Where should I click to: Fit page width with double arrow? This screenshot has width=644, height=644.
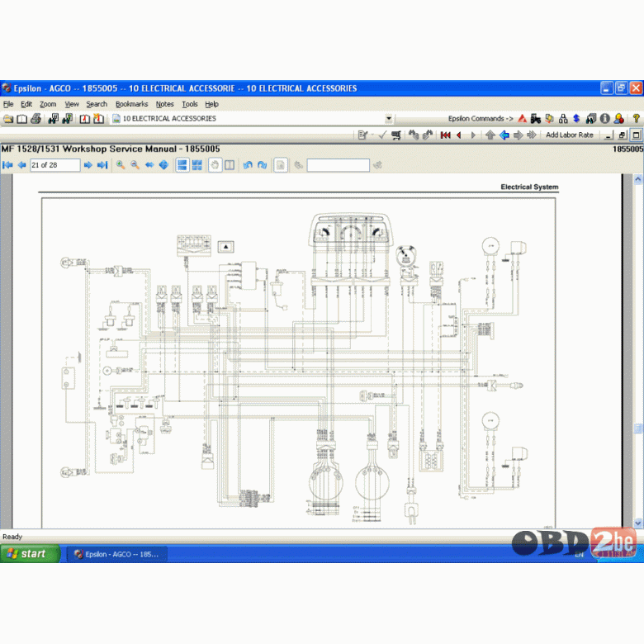[x=149, y=165]
